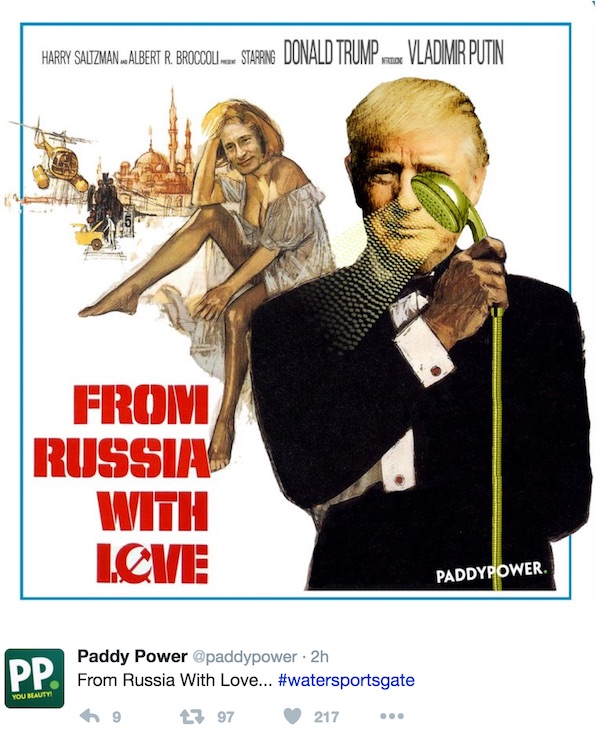
Task: Click the red FROM RUSSIA WITH LOVE title
Action: [x=121, y=485]
